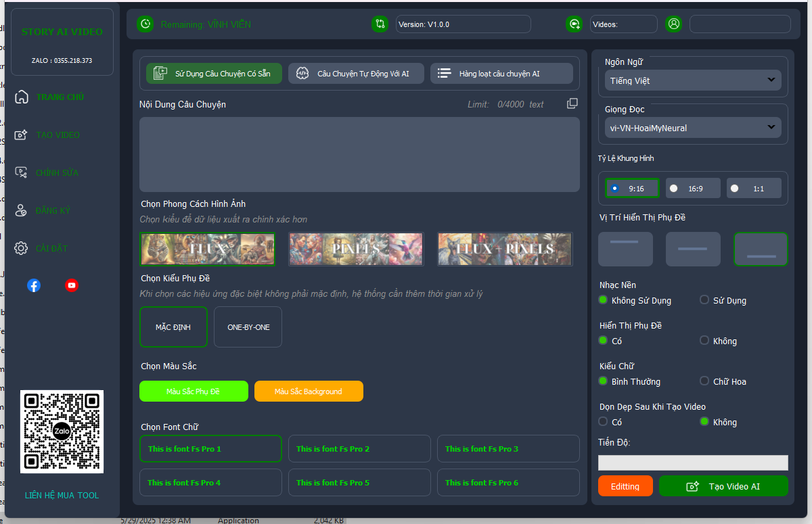This screenshot has height=524, width=812.
Task: Click the empty account field at top right
Action: coord(740,24)
